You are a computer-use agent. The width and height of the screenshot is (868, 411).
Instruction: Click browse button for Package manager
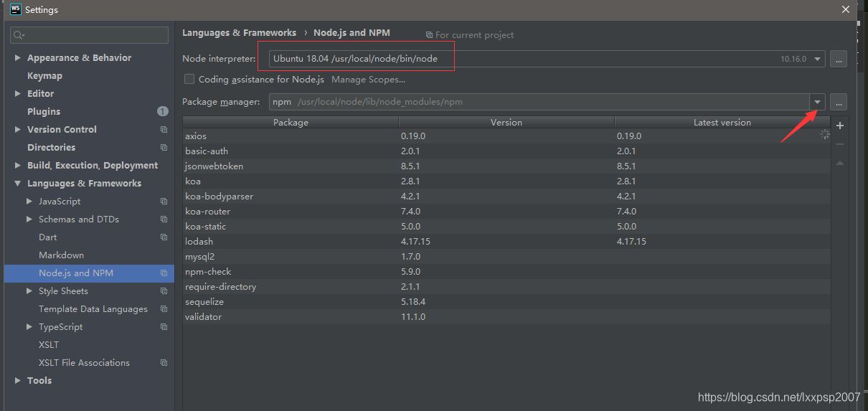[x=839, y=102]
